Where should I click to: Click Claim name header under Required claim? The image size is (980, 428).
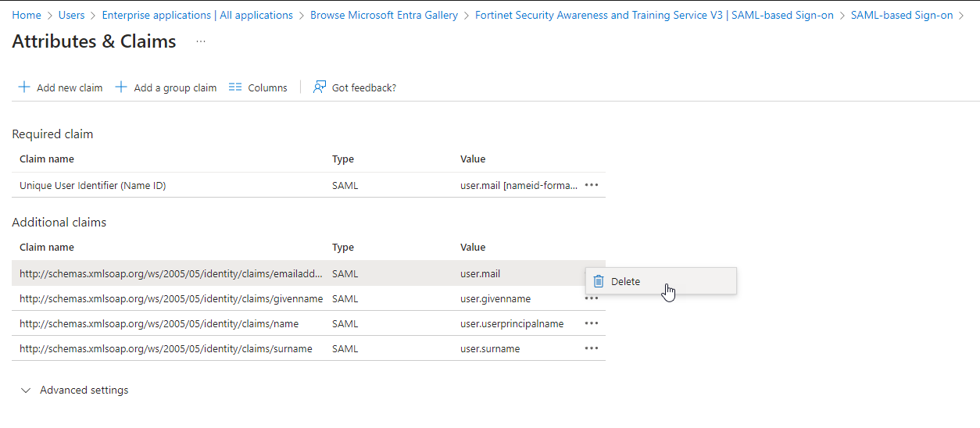coord(47,159)
